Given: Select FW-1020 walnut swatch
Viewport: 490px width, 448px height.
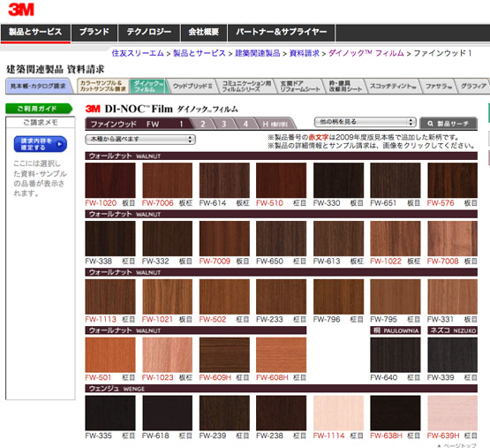Looking at the screenshot, I should [x=110, y=180].
